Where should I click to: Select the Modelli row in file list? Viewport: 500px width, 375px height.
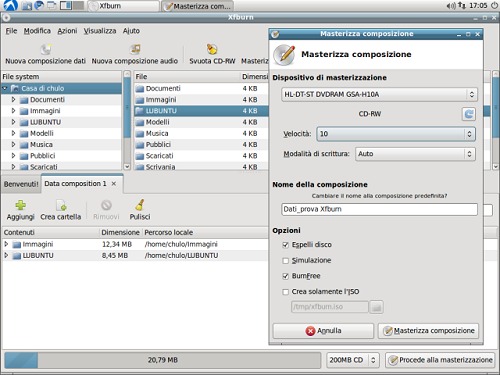point(201,122)
